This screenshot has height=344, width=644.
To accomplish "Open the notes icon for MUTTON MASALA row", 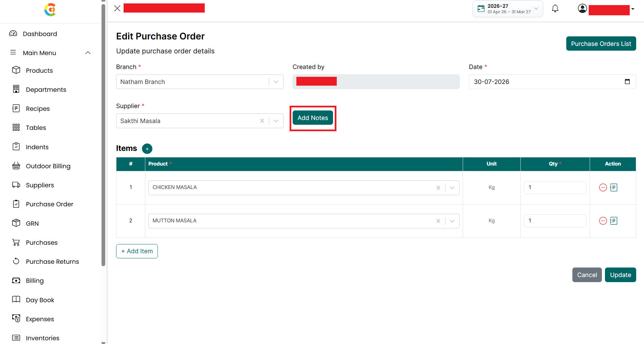I will [613, 221].
